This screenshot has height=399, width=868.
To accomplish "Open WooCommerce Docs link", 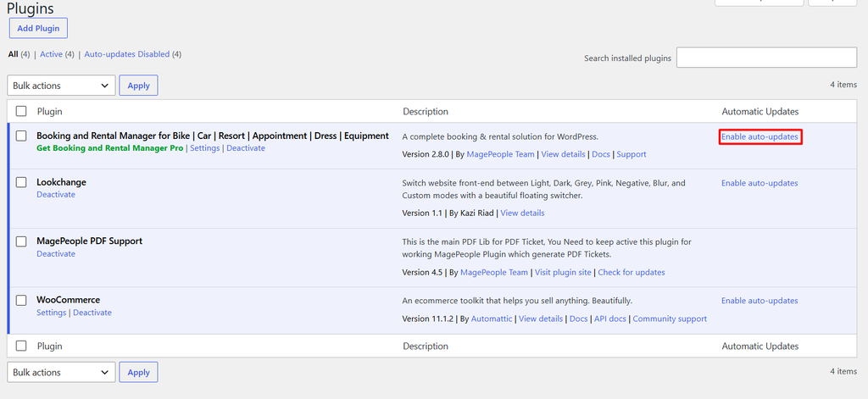I will pos(578,319).
